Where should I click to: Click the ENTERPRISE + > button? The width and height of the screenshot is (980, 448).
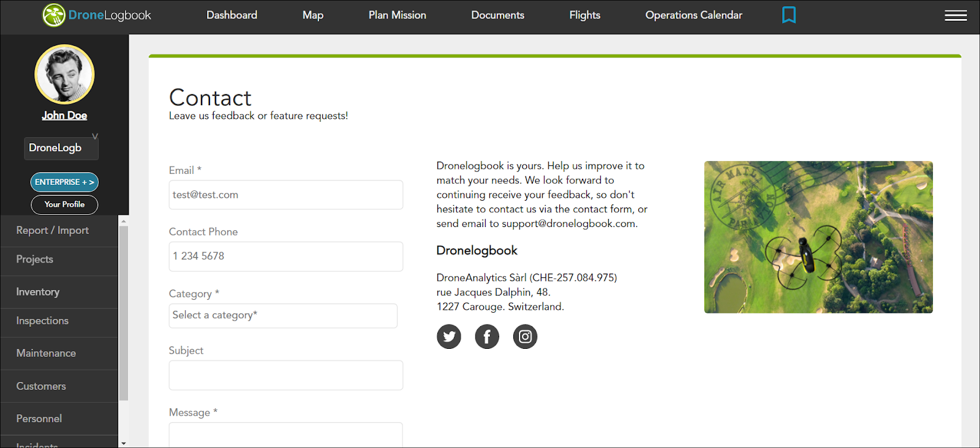[x=64, y=182]
